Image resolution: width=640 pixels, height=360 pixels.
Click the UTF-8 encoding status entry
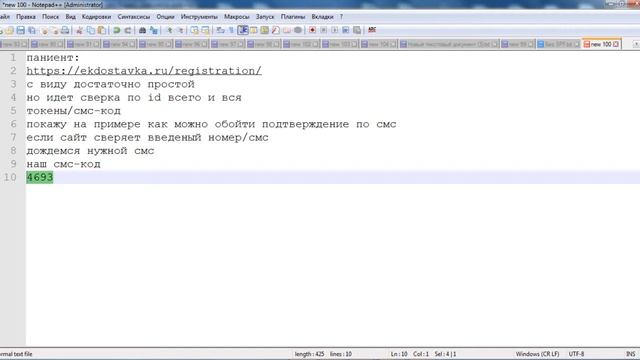[x=576, y=354]
